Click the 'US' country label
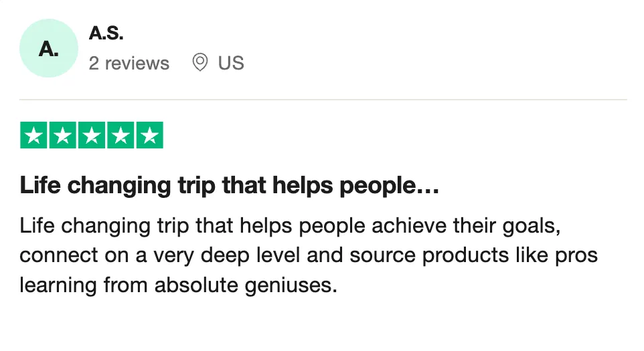 click(x=231, y=64)
